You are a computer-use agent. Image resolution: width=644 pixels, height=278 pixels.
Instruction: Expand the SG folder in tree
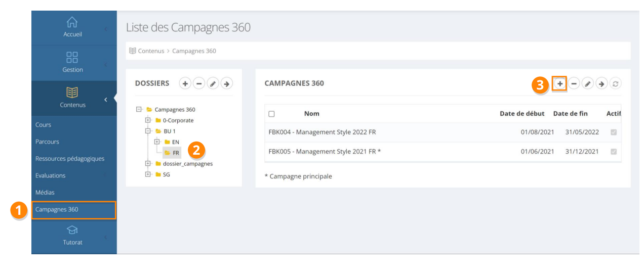click(x=148, y=174)
